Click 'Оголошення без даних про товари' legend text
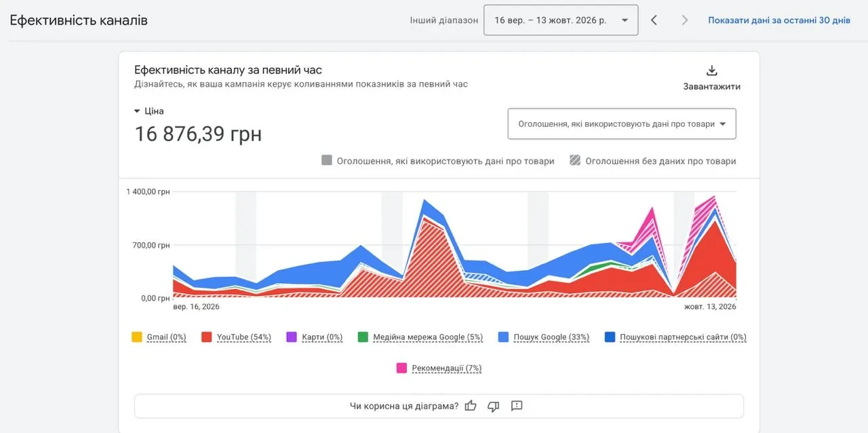The image size is (868, 433). (x=660, y=161)
